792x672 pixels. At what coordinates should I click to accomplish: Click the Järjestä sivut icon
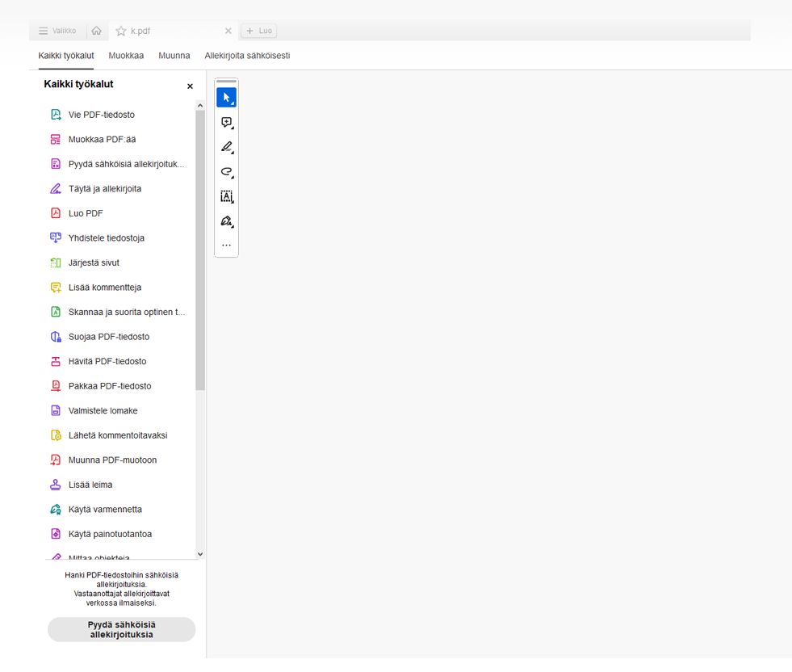56,262
